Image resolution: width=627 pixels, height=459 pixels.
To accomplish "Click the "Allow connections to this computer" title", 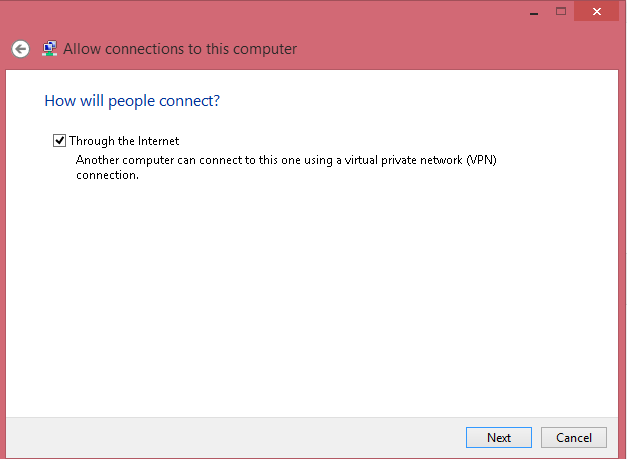I will point(180,48).
